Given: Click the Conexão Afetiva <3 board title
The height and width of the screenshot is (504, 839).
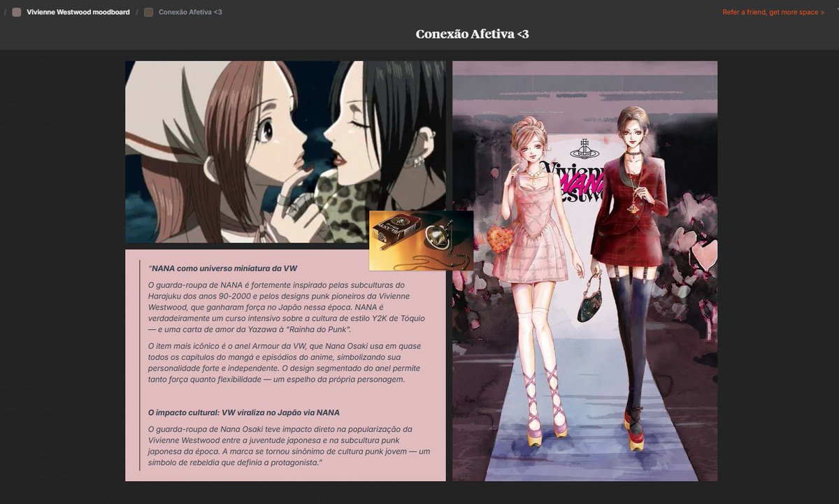Looking at the screenshot, I should click(472, 34).
